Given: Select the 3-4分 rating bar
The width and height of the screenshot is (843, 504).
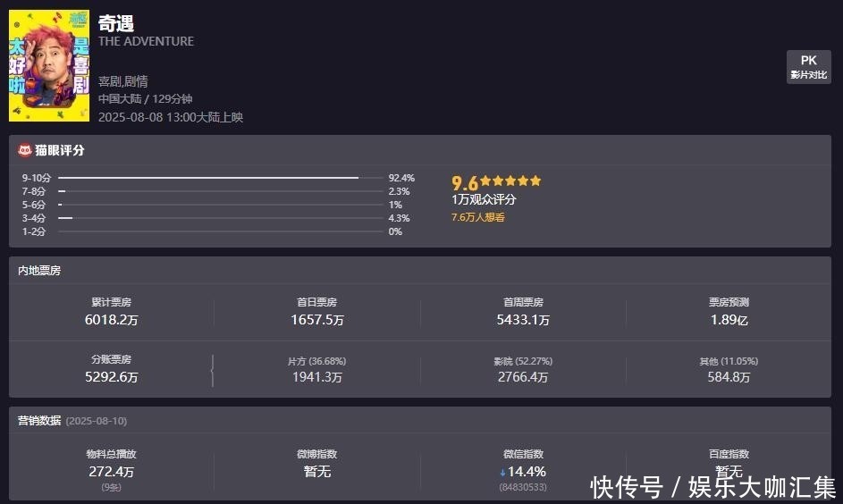Looking at the screenshot, I should [65, 218].
